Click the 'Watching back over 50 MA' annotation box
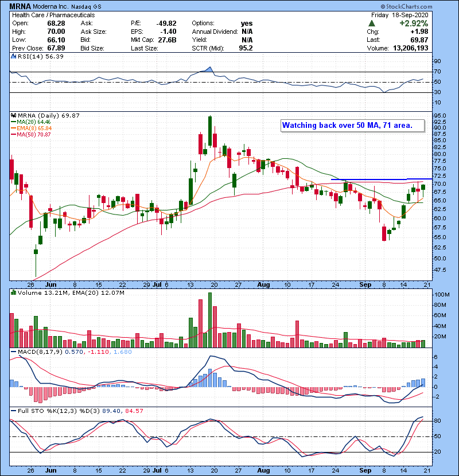The height and width of the screenshot is (476, 459). click(x=353, y=126)
